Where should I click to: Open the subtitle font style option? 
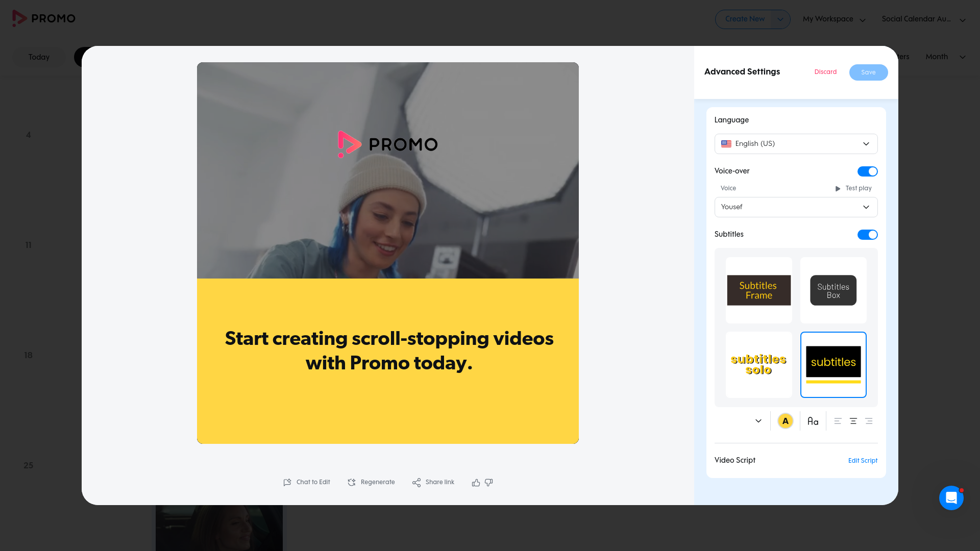click(813, 421)
